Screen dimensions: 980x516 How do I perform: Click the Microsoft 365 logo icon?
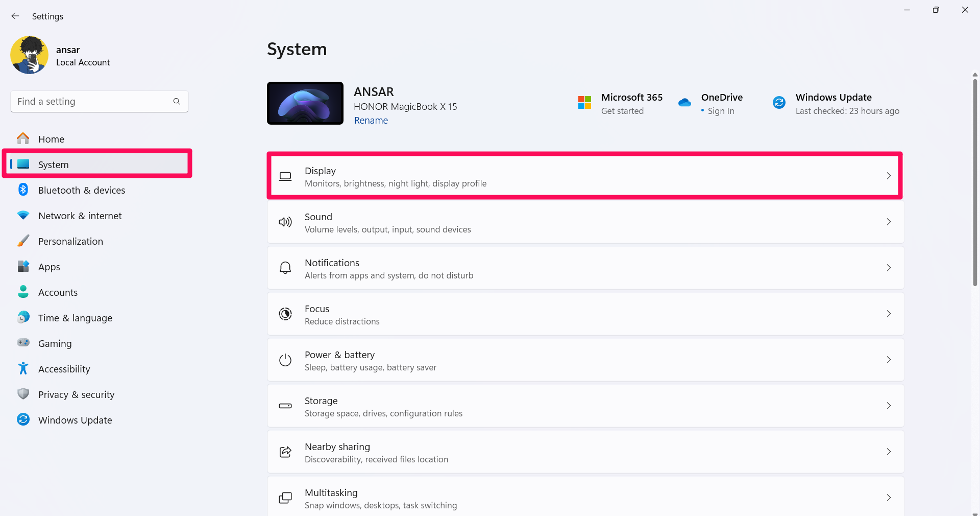click(584, 103)
